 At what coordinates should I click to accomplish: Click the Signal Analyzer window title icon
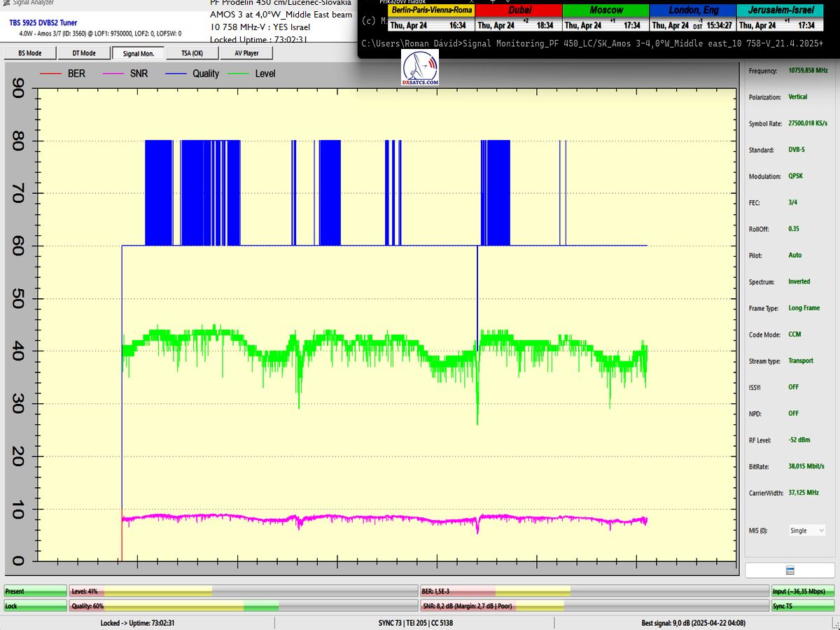6,3
